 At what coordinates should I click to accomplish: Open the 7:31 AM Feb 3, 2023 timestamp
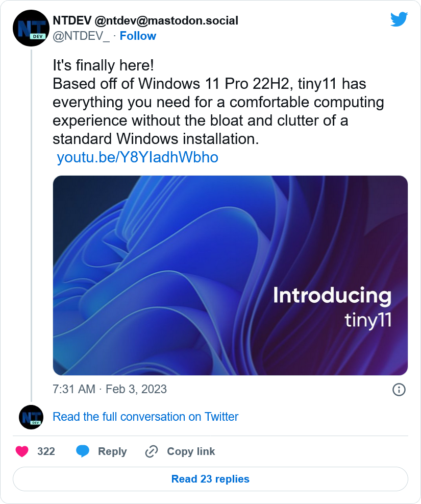point(110,389)
